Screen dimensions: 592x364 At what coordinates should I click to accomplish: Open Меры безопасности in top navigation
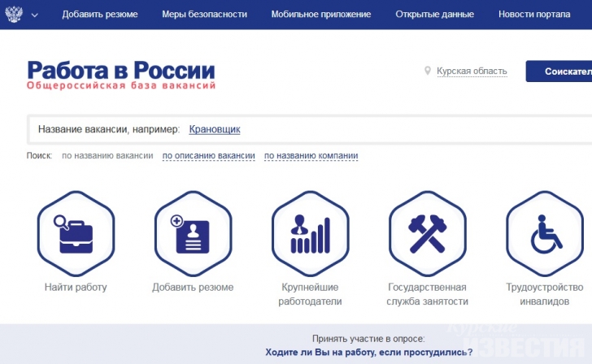[204, 15]
